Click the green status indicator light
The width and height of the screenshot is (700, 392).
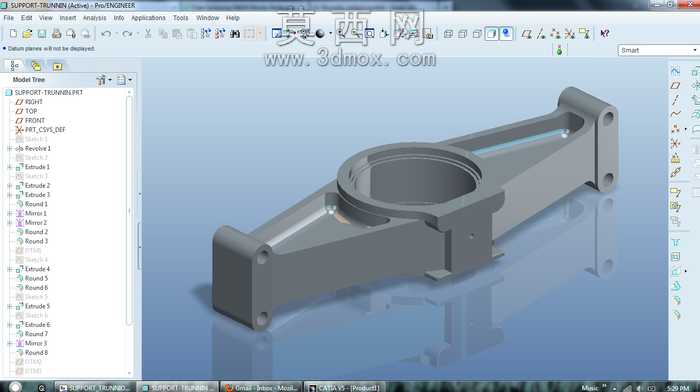click(559, 50)
